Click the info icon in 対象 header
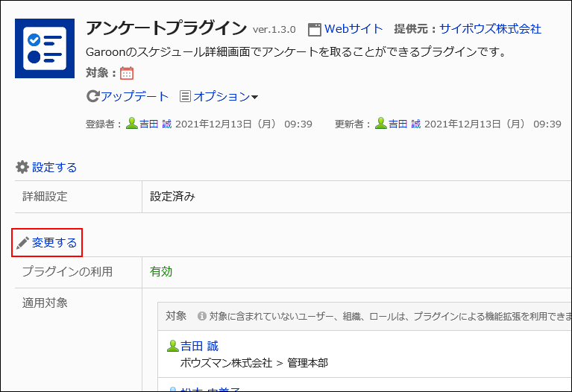 pyautogui.click(x=202, y=316)
